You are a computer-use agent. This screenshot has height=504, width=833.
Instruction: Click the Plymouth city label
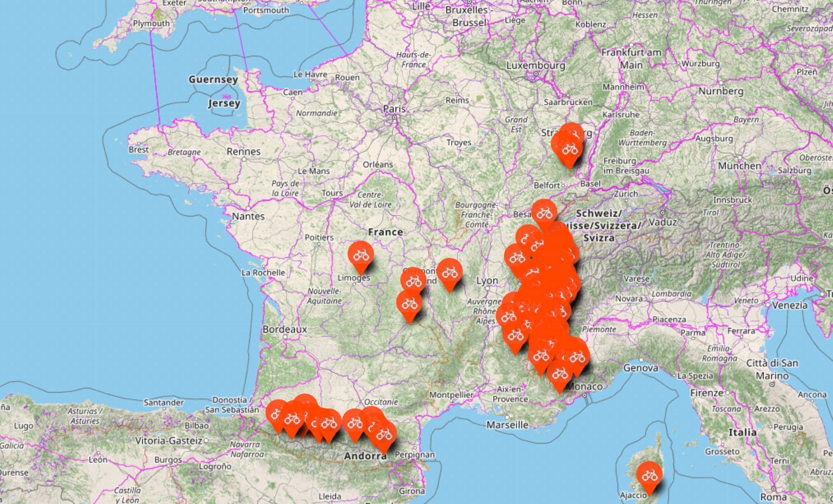point(151,23)
